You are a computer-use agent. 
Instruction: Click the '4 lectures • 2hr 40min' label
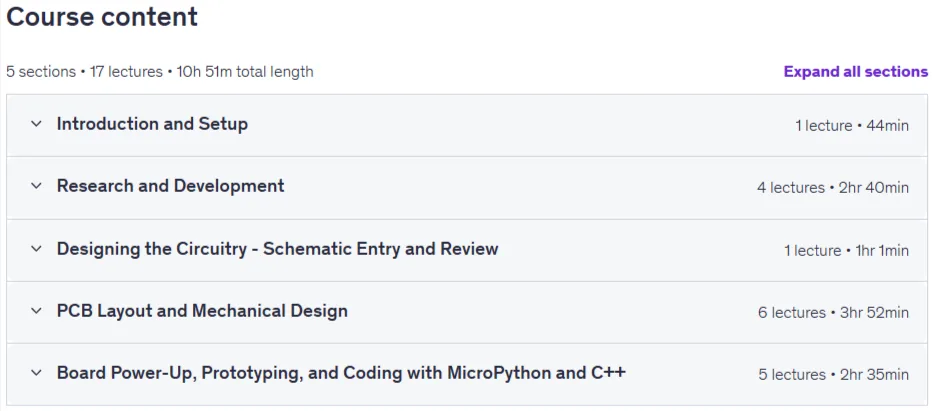point(832,188)
